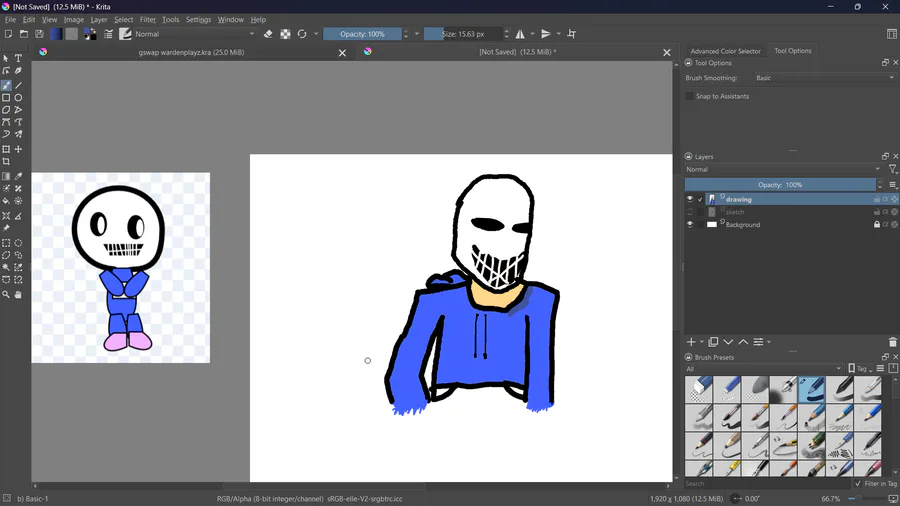The height and width of the screenshot is (506, 900).
Task: Switch to the Advanced Color Selector tab
Action: tap(725, 51)
